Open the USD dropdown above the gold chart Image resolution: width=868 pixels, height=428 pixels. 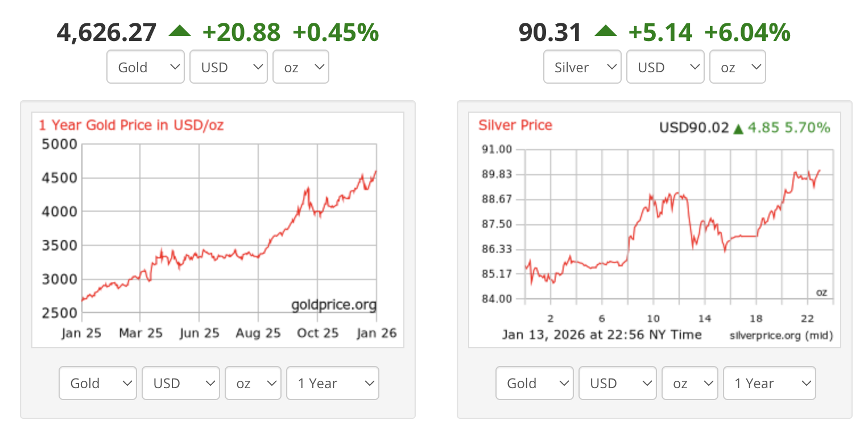(228, 66)
